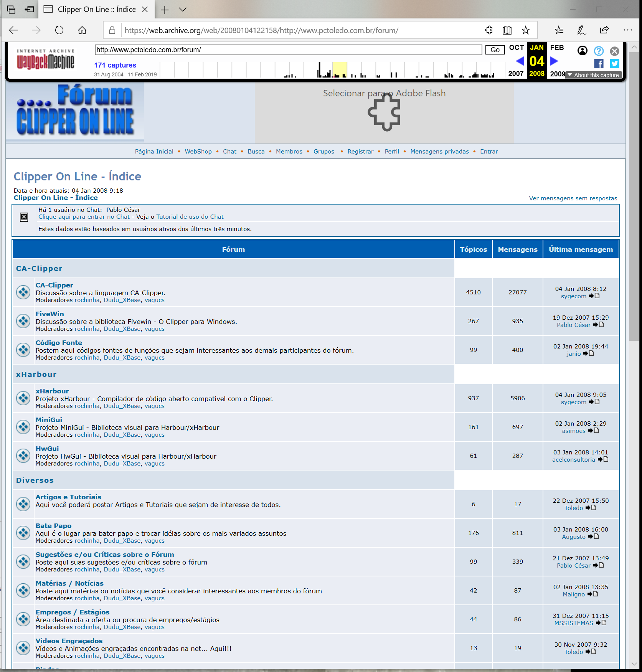This screenshot has width=642, height=672.
Task: Click the browser Back arrow
Action: [x=13, y=30]
